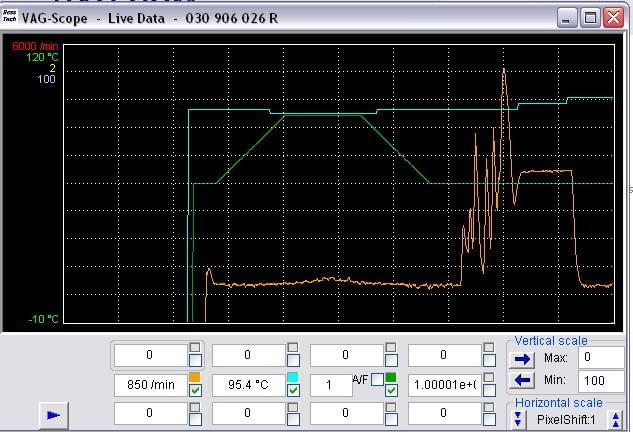Click the double up arrows right of PixelShift
633x432 pixels.
click(x=616, y=419)
